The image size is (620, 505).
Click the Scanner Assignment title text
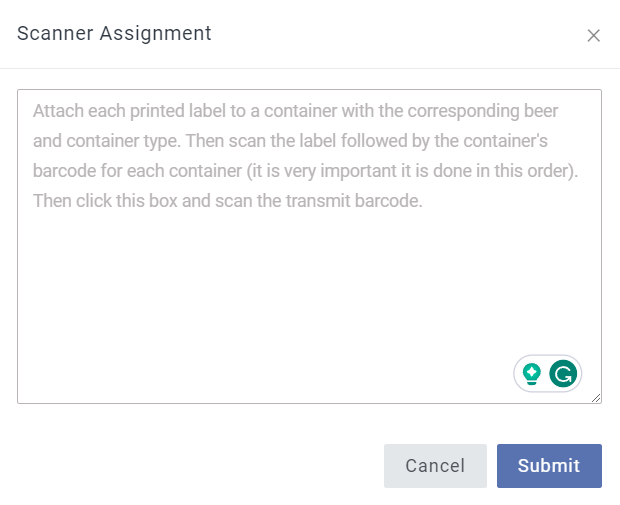click(114, 34)
